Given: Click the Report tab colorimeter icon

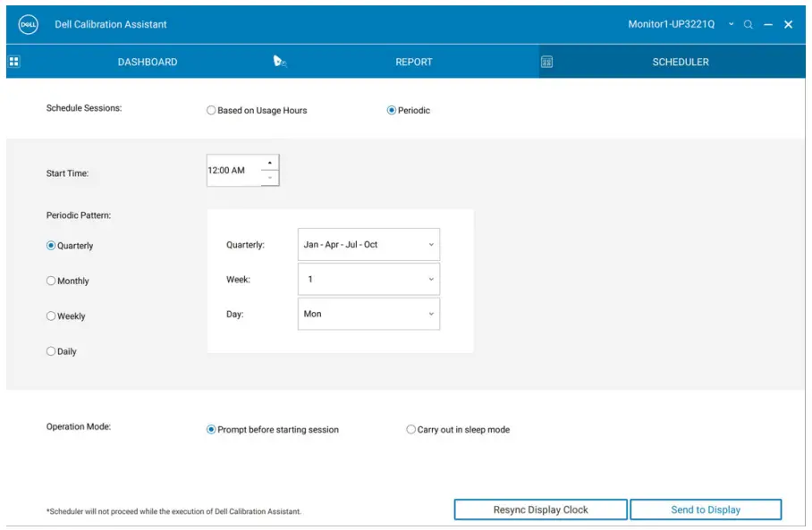Looking at the screenshot, I should click(280, 62).
